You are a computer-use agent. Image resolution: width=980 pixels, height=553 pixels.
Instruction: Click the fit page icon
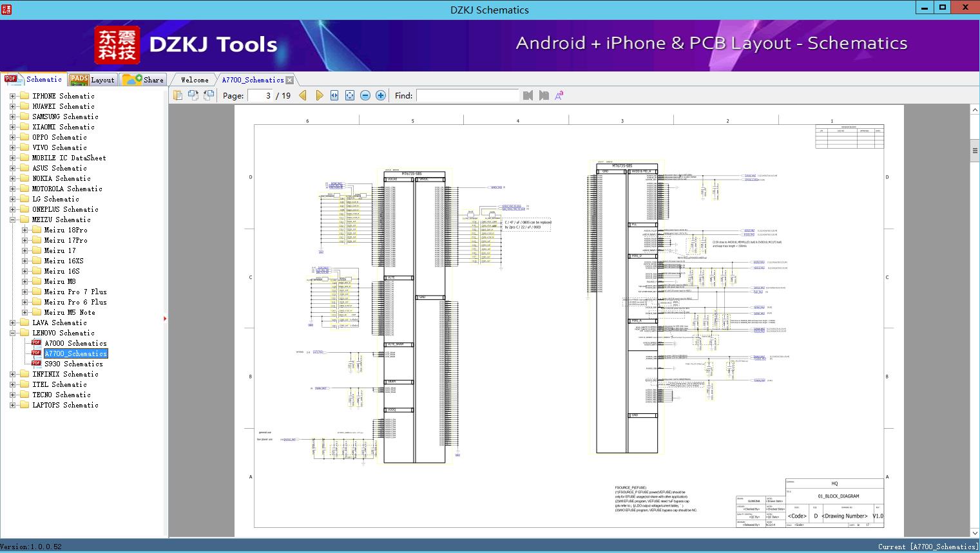(x=350, y=95)
